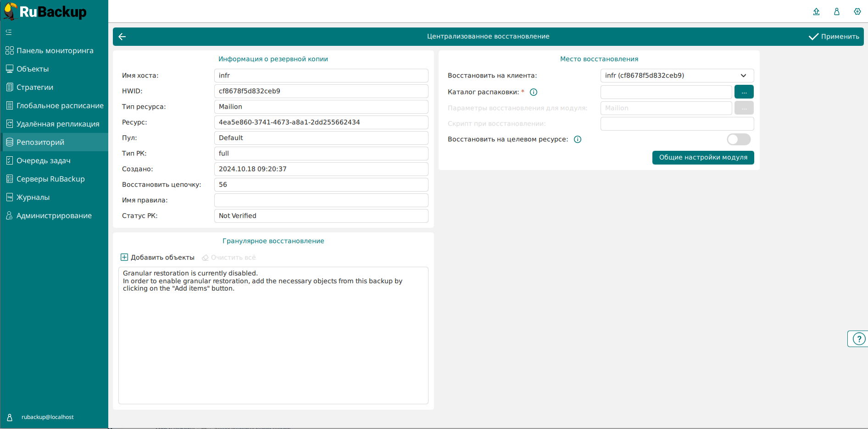This screenshot has width=868, height=429.
Task: Enable Восстановить на целевом ресурсе toggle
Action: (x=738, y=139)
